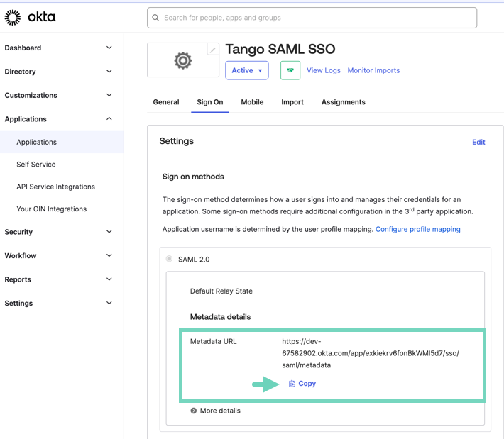The width and height of the screenshot is (504, 439).
Task: Open the Import tab
Action: click(x=292, y=102)
